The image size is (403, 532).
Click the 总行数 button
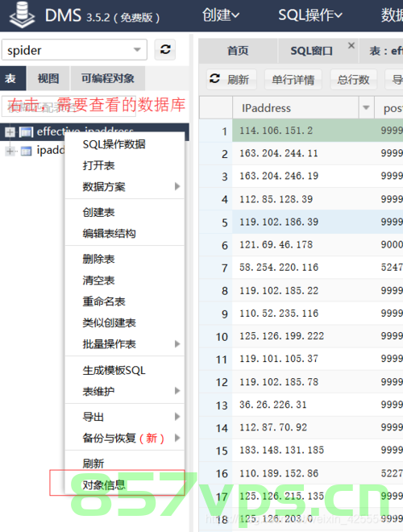click(x=354, y=79)
